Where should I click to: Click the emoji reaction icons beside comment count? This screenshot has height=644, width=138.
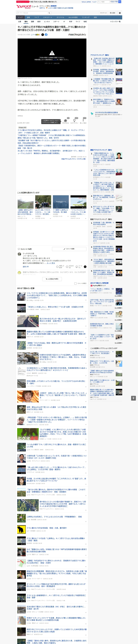point(38,35)
